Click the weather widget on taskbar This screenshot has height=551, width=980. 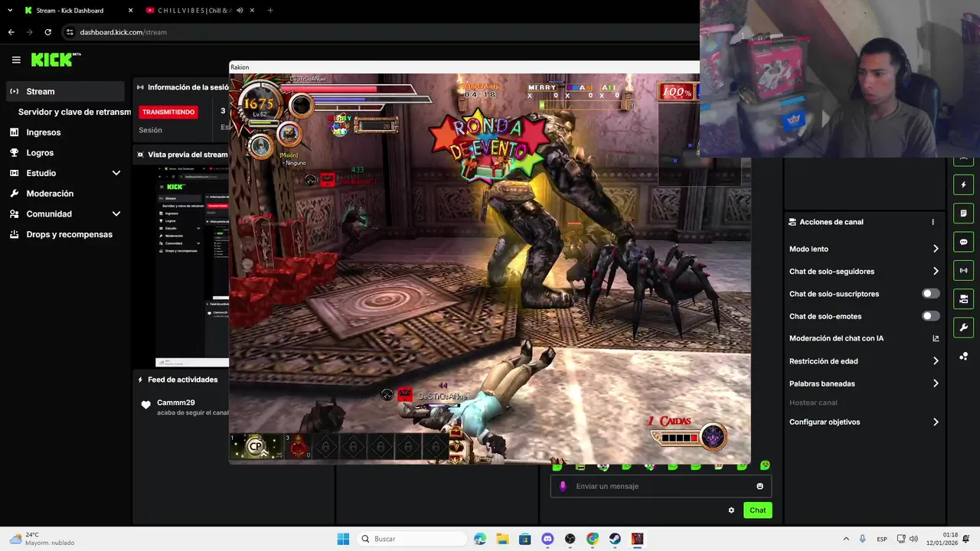pos(42,539)
